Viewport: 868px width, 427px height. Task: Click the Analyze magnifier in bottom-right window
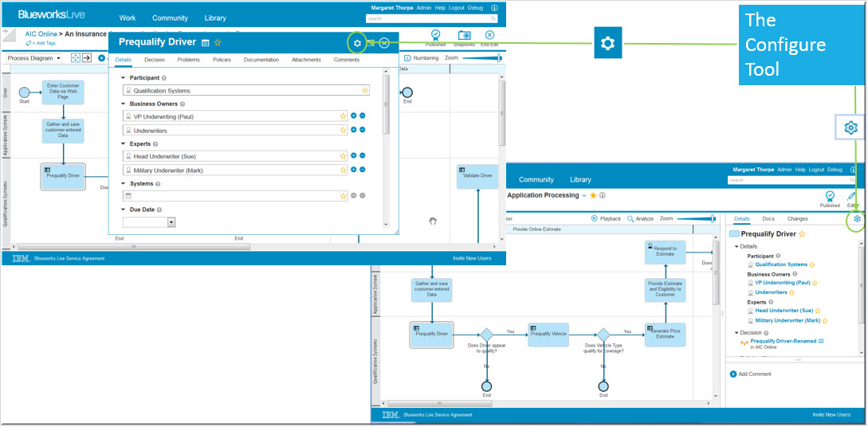(630, 219)
